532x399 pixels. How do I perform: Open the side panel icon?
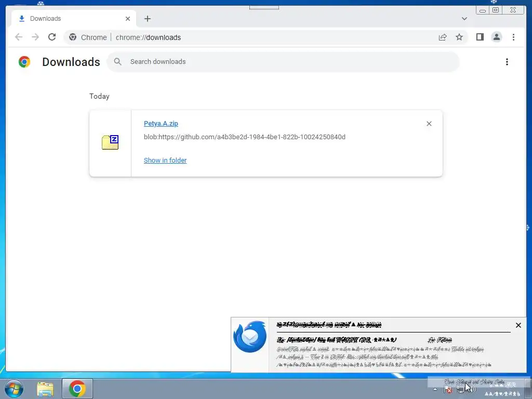pyautogui.click(x=480, y=37)
